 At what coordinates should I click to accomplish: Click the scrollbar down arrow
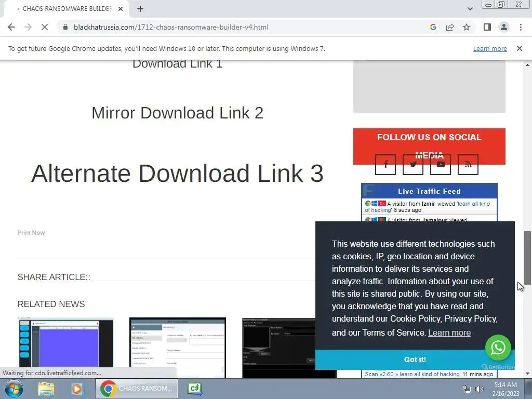[x=527, y=374]
